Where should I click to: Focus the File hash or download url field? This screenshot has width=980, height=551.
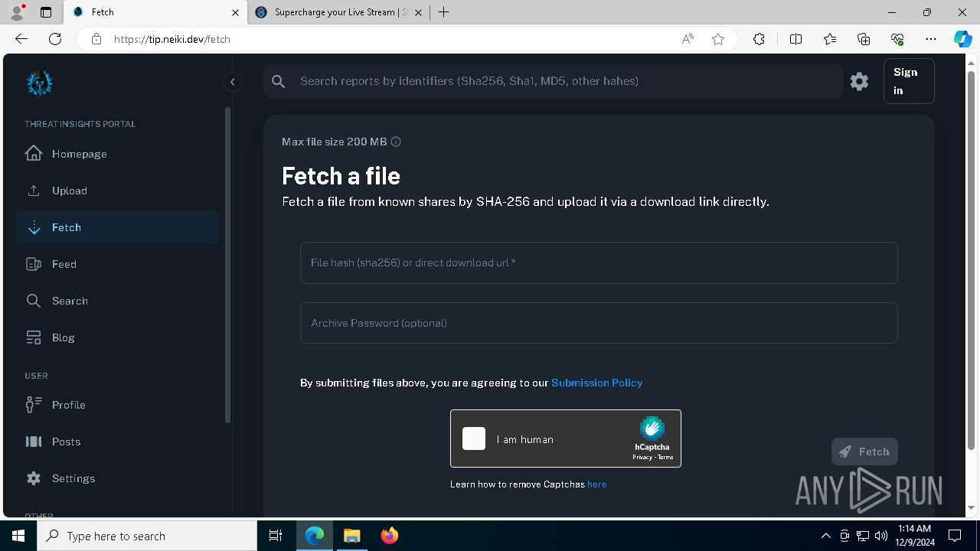point(599,262)
